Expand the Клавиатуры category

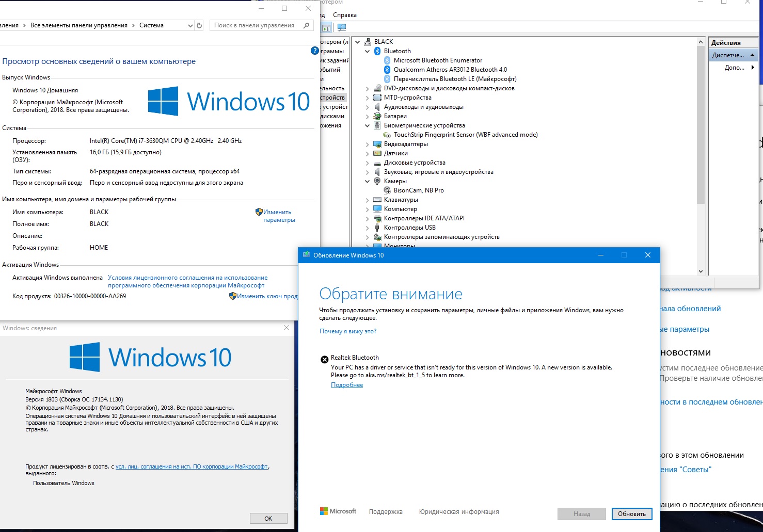368,200
